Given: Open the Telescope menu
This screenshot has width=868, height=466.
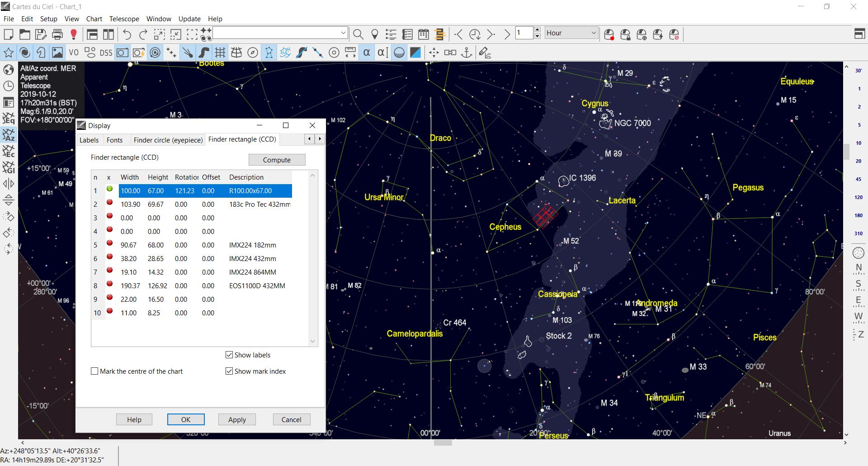Looking at the screenshot, I should pyautogui.click(x=124, y=19).
